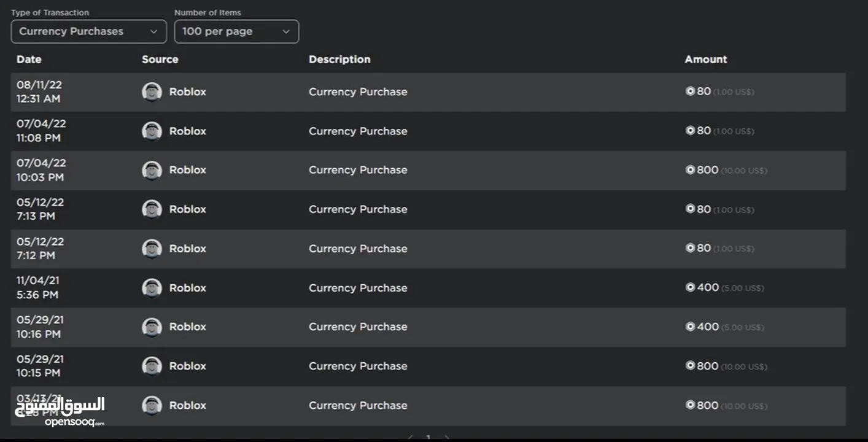The image size is (868, 442).
Task: Select the 08/11/22 12:31 AM date cell
Action: tap(39, 92)
